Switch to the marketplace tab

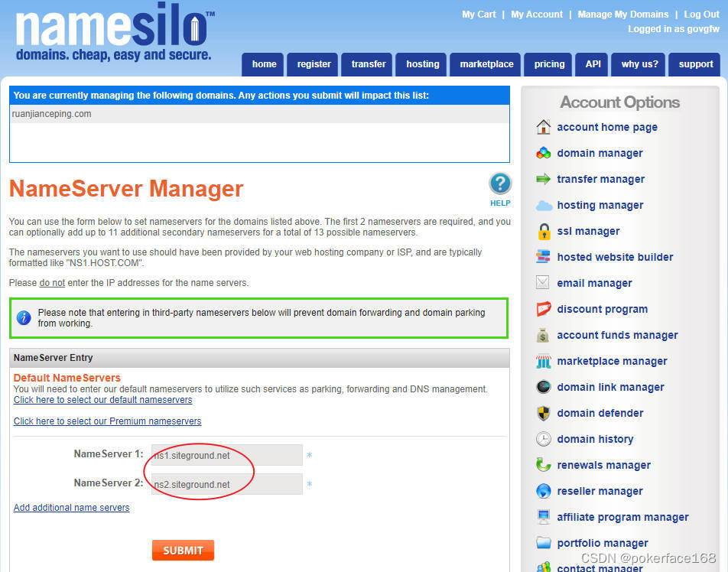(x=485, y=64)
